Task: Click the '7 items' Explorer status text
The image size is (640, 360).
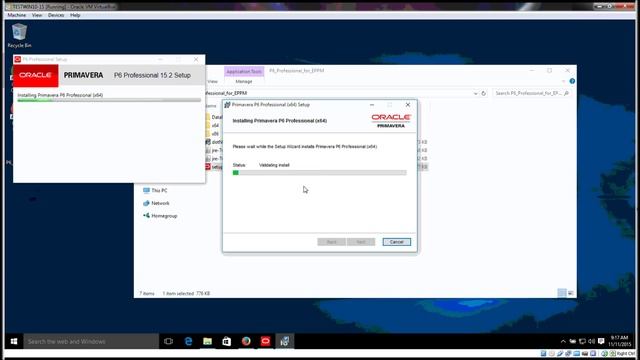Action: tap(147, 293)
